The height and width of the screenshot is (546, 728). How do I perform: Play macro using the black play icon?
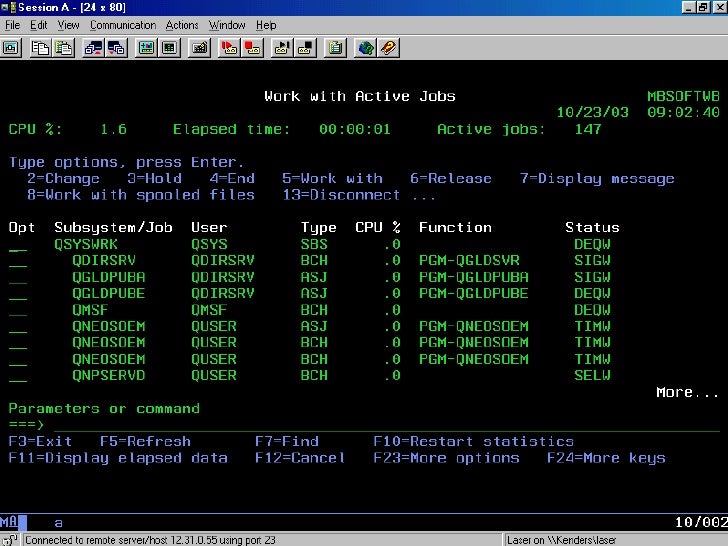click(x=282, y=48)
